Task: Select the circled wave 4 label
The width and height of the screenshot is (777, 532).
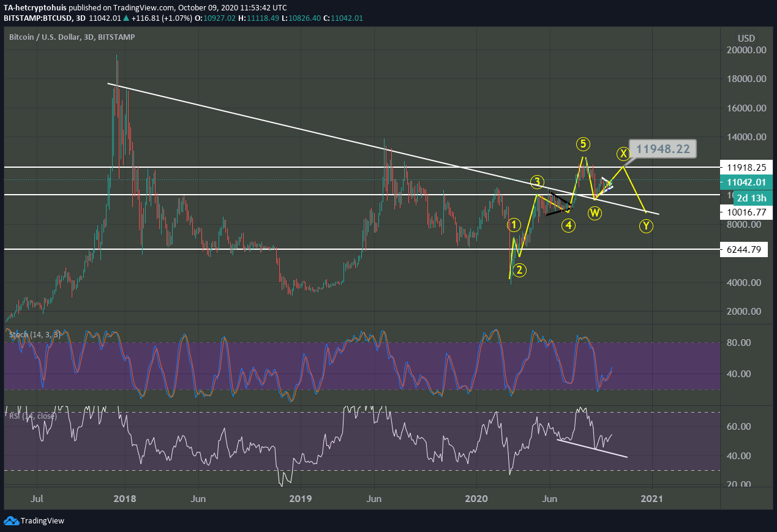Action: click(569, 225)
